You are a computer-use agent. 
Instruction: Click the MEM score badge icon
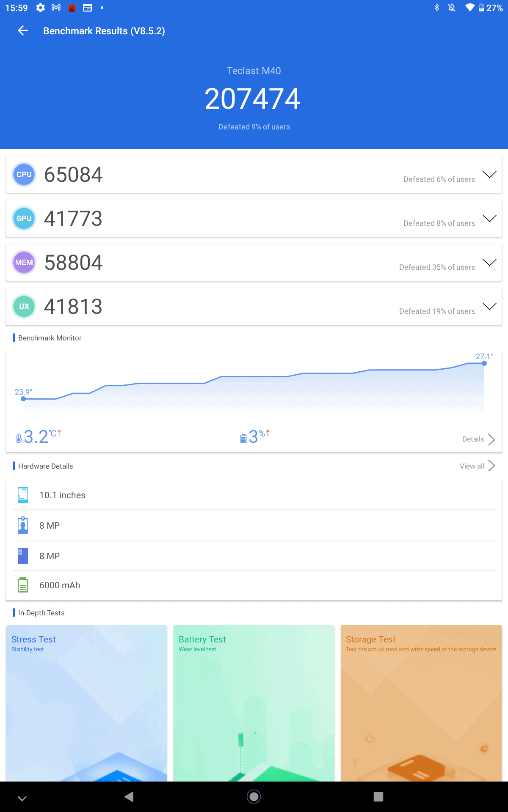point(24,263)
